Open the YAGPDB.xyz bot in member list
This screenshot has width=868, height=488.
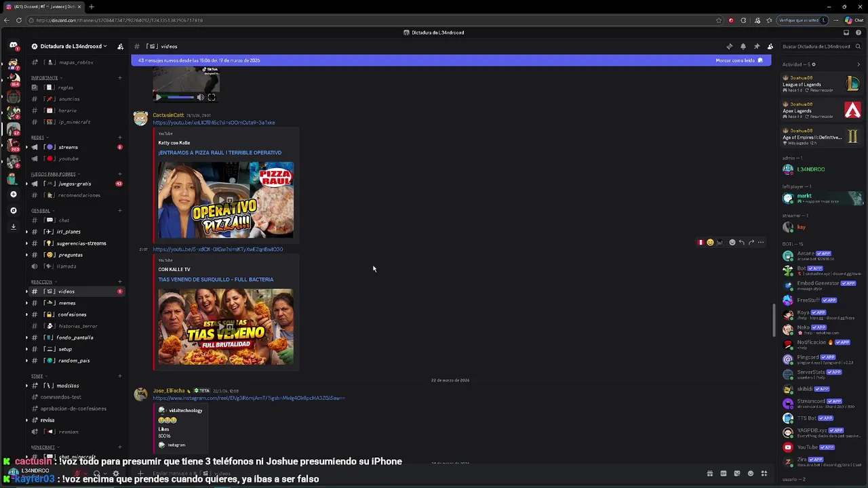(x=822, y=432)
